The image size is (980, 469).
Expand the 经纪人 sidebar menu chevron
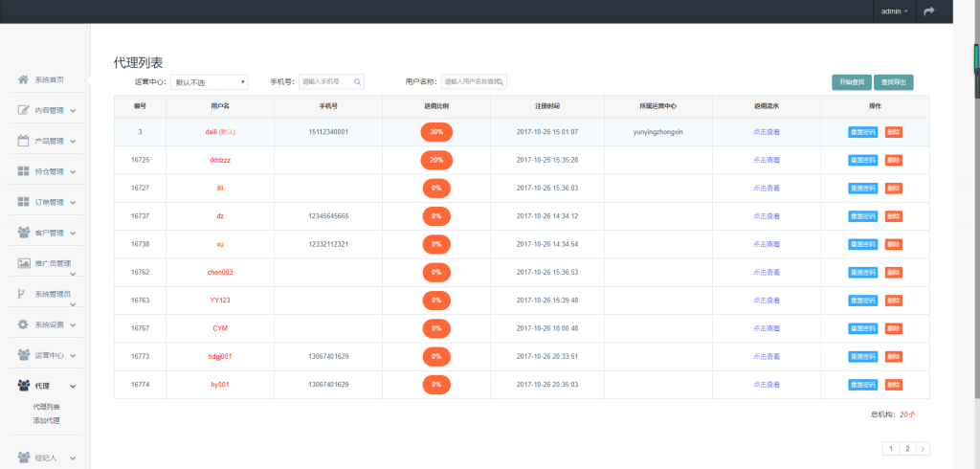click(x=73, y=458)
